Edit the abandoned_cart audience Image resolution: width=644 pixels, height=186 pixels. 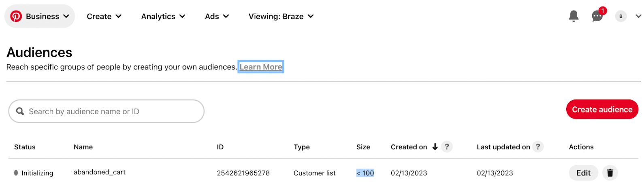coord(583,173)
